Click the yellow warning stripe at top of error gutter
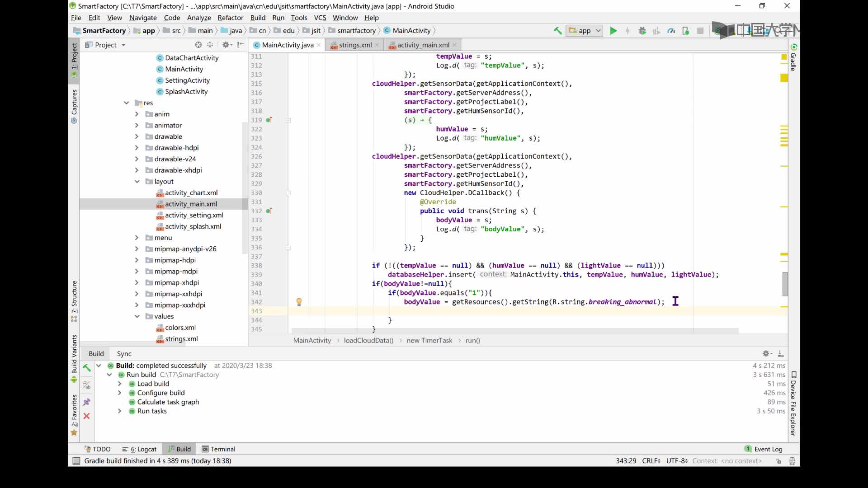Screen dimensions: 868x488 click(x=784, y=57)
